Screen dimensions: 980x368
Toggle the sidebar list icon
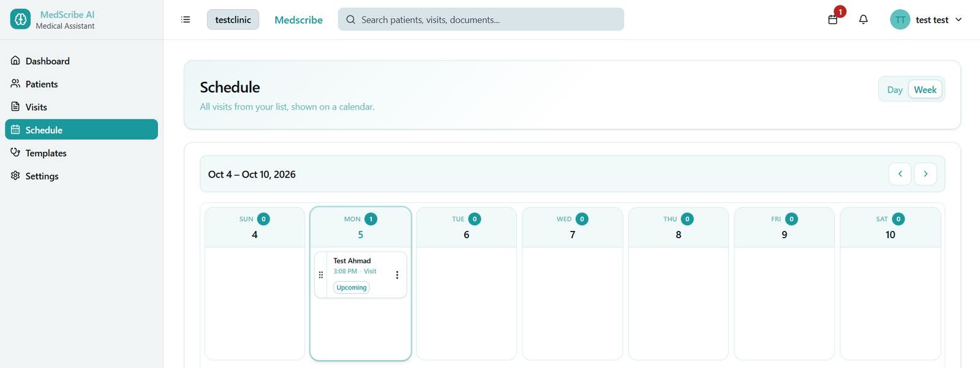186,20
